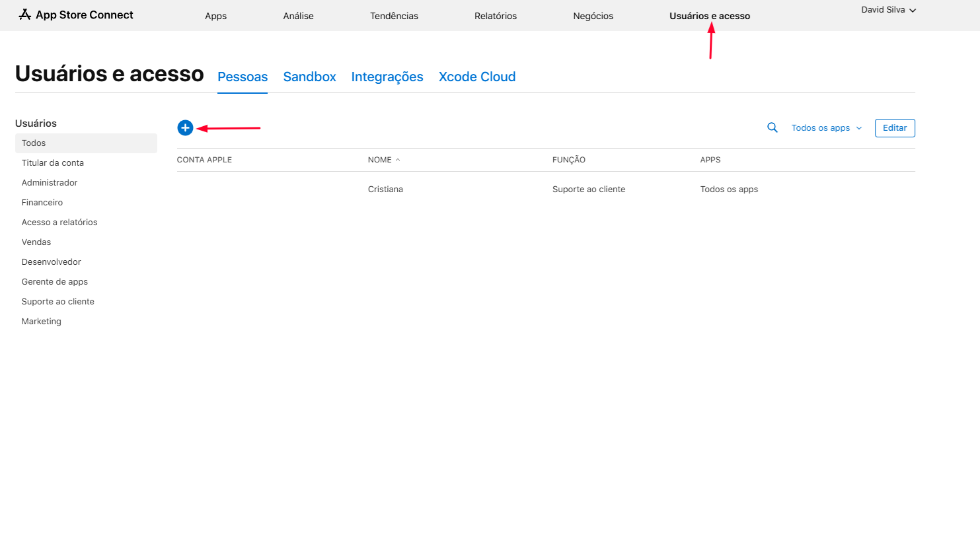The width and height of the screenshot is (980, 558).
Task: Navigate to Análise in the top menu
Action: tap(298, 16)
